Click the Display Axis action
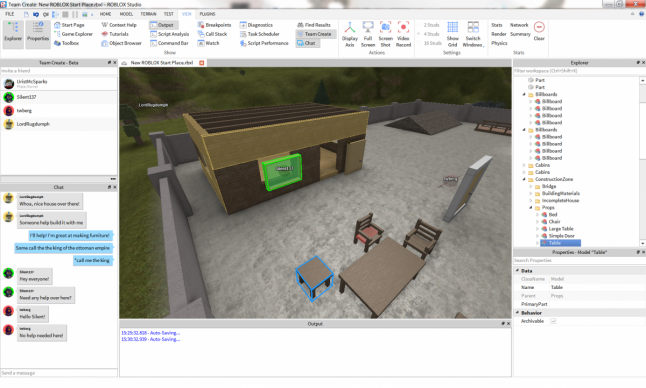This screenshot has width=646, height=388. pyautogui.click(x=350, y=34)
